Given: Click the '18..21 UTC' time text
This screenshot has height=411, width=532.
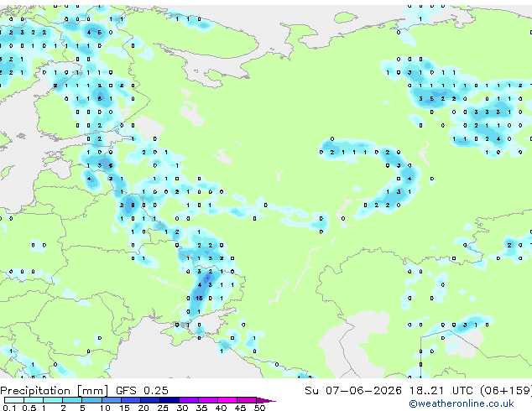Looking at the screenshot, I should (x=441, y=391).
